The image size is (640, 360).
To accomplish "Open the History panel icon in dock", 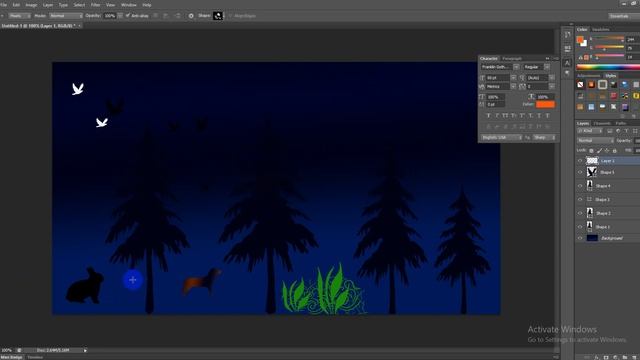I will point(567,35).
